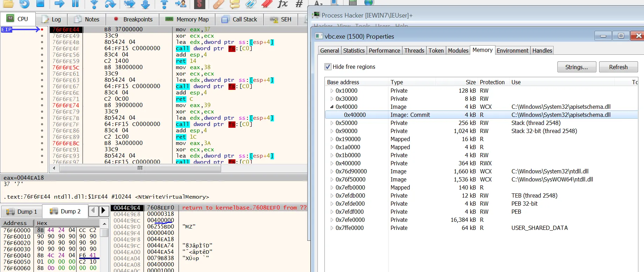Screen dimensions: 644x272
Task: Click the Step Into toolbar icon
Action: point(94,4)
